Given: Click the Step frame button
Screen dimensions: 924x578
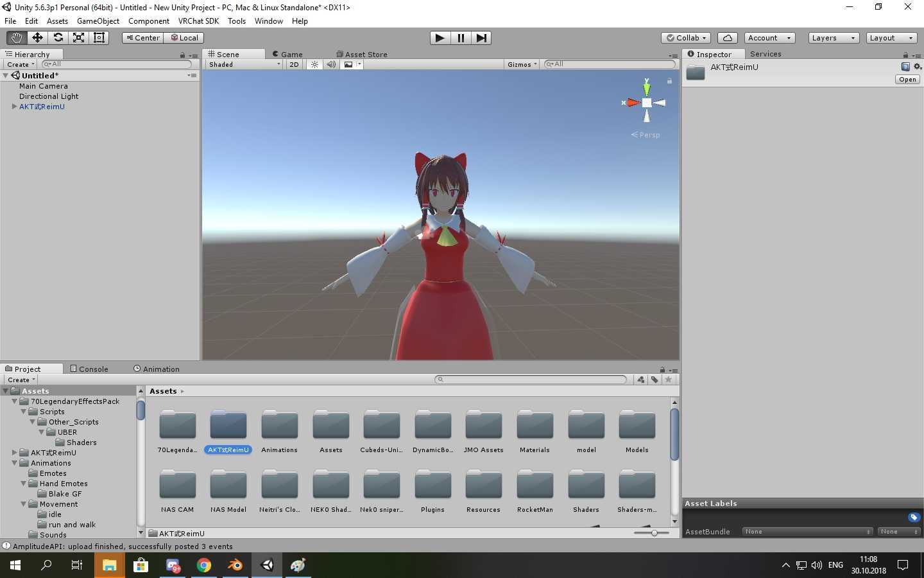Looking at the screenshot, I should coord(481,38).
